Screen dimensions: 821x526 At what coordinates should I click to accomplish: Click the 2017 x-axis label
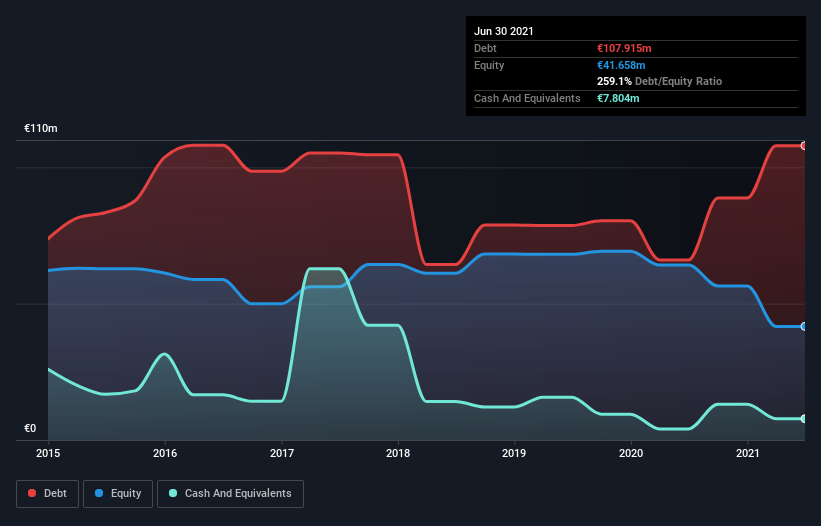coord(282,453)
